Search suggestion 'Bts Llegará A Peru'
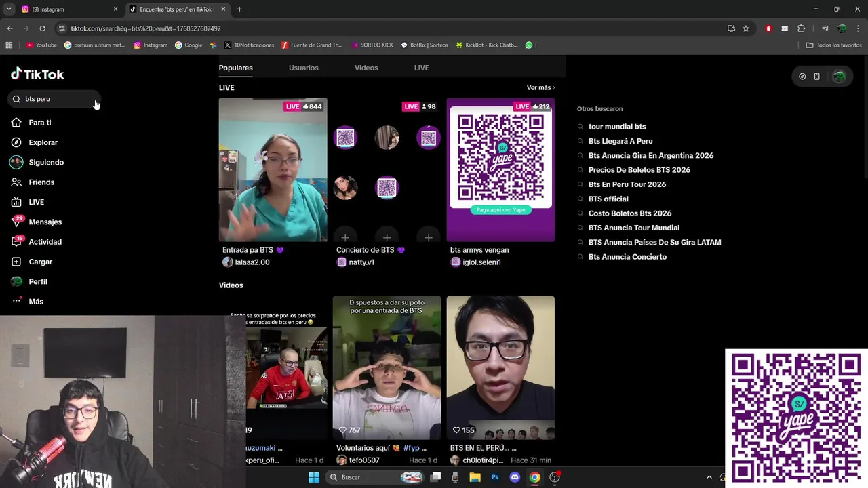The width and height of the screenshot is (868, 488). (620, 141)
